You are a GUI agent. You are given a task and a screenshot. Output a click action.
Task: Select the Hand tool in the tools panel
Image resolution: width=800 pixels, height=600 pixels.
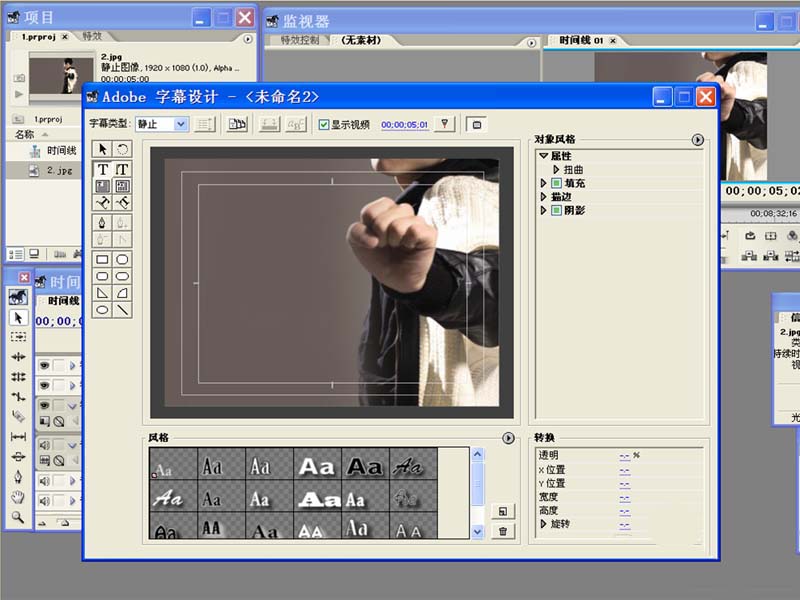pos(18,496)
